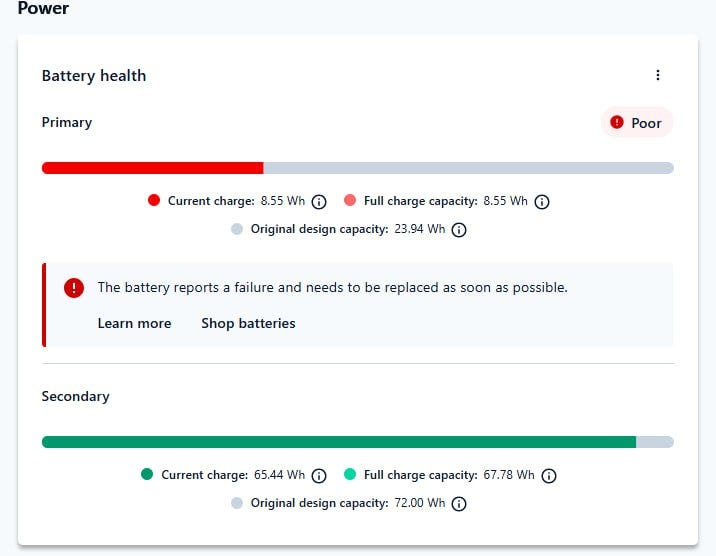Click the Secondary battery section label
Screen dimensions: 716x556
pyautogui.click(x=75, y=396)
